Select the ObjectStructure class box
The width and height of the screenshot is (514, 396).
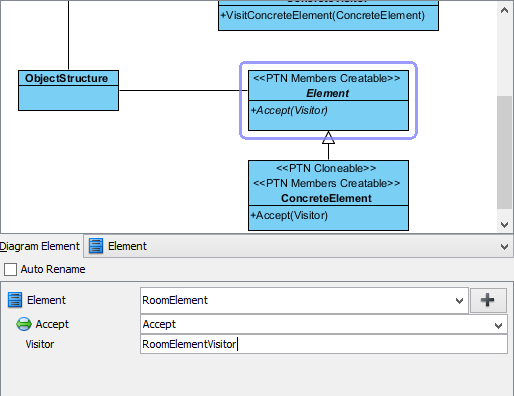click(68, 90)
